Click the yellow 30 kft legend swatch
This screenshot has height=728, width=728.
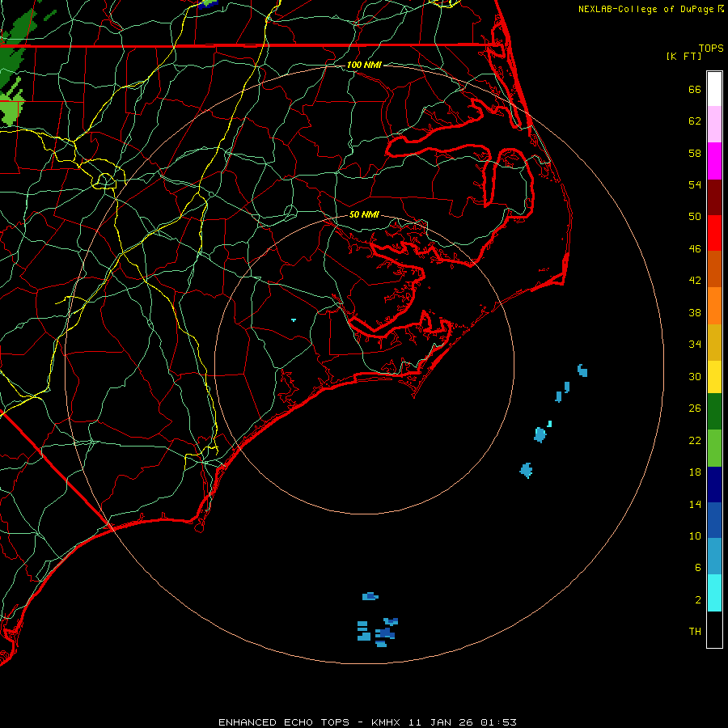714,377
